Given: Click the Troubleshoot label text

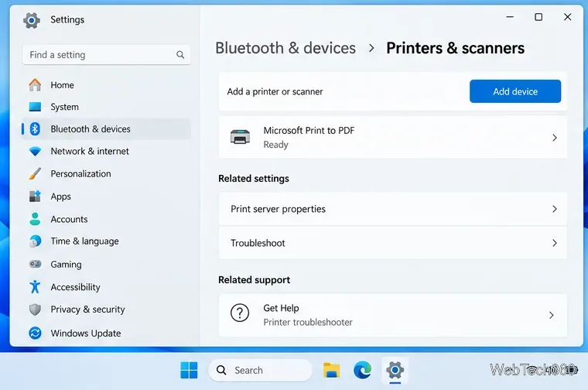Looking at the screenshot, I should point(258,243).
